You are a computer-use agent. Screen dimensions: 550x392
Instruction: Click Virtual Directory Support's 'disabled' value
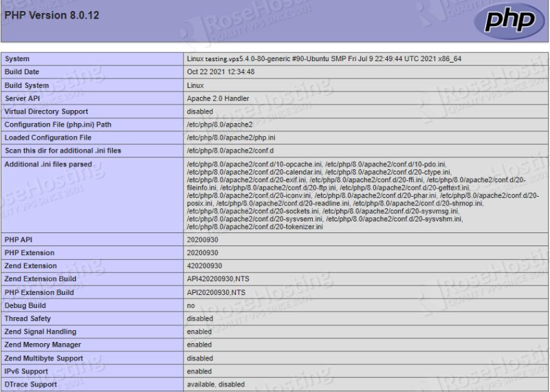click(x=199, y=111)
